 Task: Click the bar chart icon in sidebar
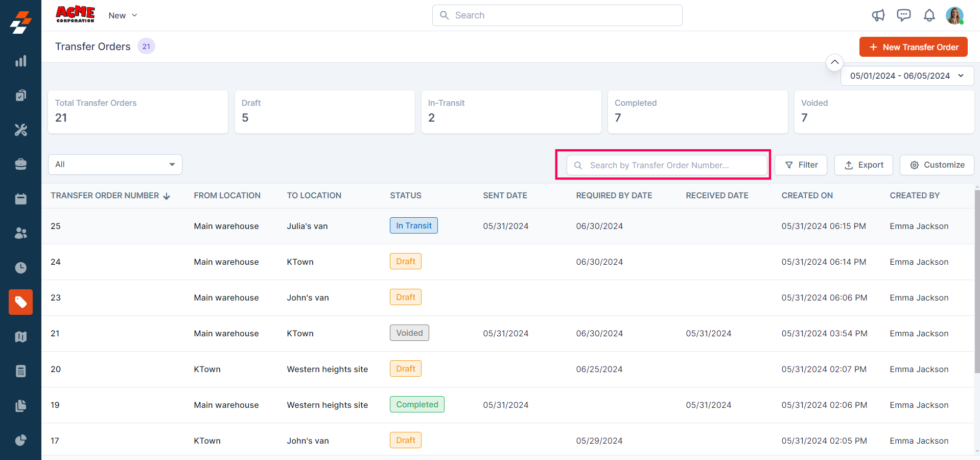(20, 61)
